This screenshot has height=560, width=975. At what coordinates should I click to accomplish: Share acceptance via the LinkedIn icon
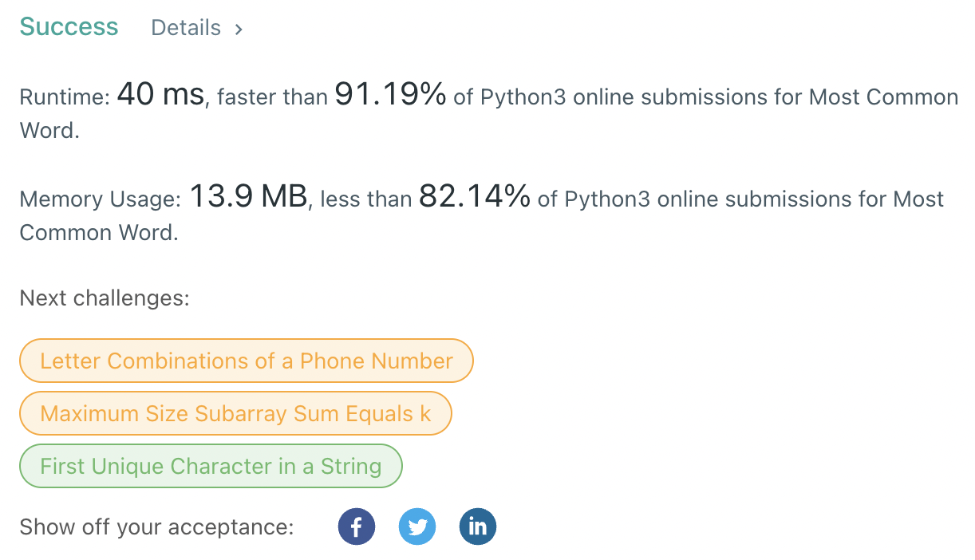[478, 526]
